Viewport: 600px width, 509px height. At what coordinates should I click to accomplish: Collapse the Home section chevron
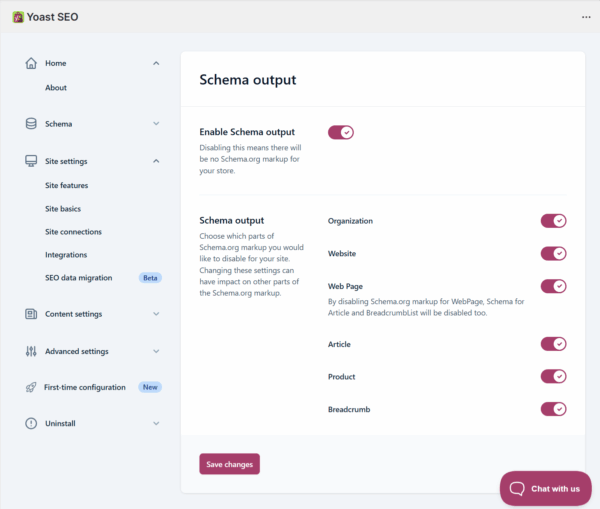(156, 63)
